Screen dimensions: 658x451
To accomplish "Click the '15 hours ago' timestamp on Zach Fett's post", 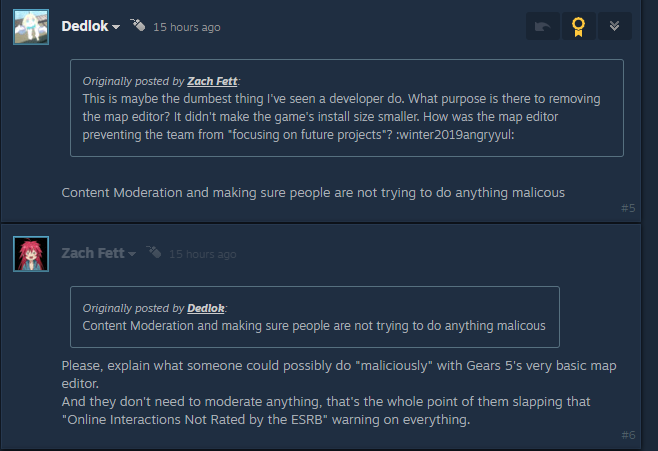I will point(203,254).
